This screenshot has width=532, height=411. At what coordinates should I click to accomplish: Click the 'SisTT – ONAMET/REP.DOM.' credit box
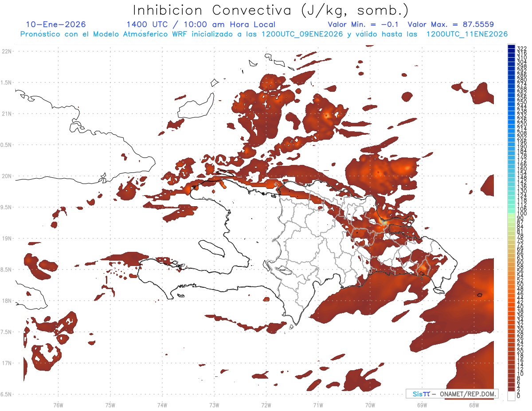(x=452, y=394)
